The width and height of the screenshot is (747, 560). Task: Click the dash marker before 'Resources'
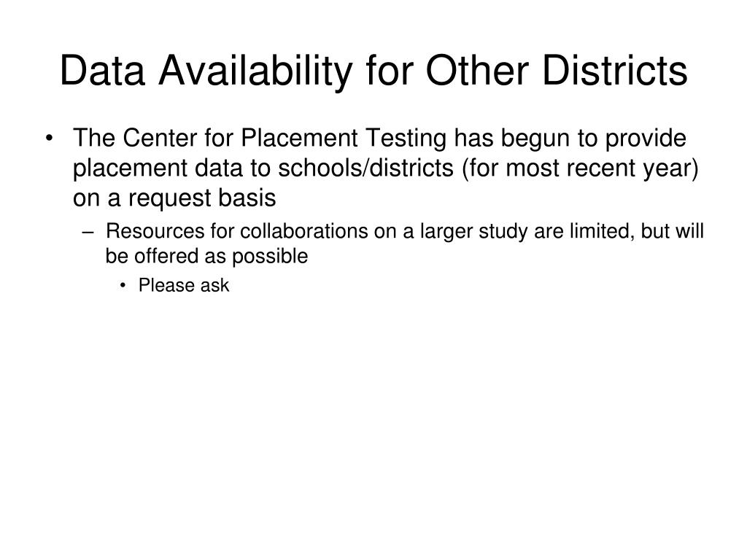(88, 233)
